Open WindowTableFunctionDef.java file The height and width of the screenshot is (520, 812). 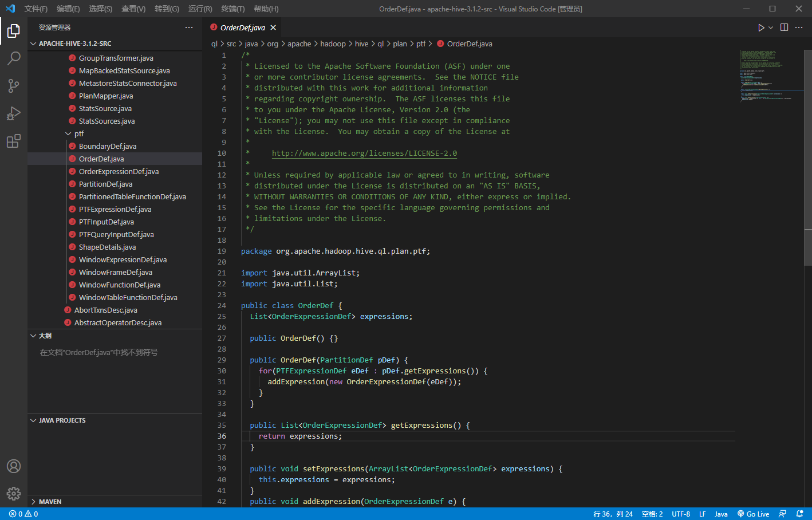128,297
